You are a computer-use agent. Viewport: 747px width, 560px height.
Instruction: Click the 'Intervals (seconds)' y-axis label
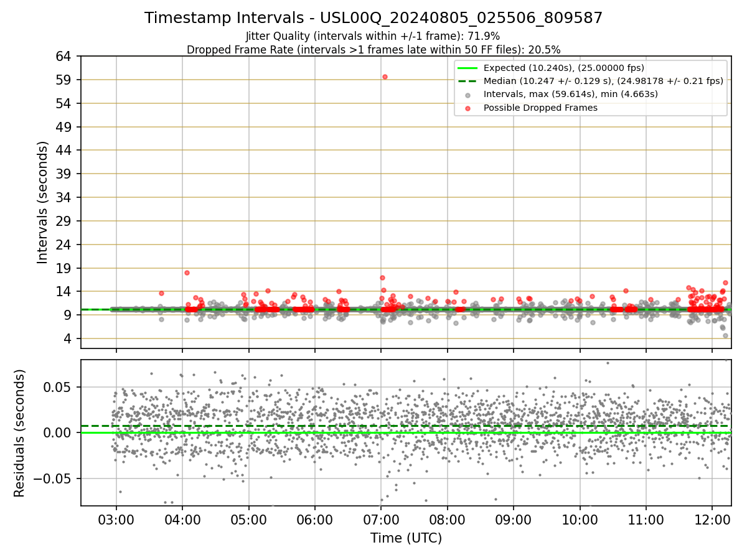click(42, 202)
